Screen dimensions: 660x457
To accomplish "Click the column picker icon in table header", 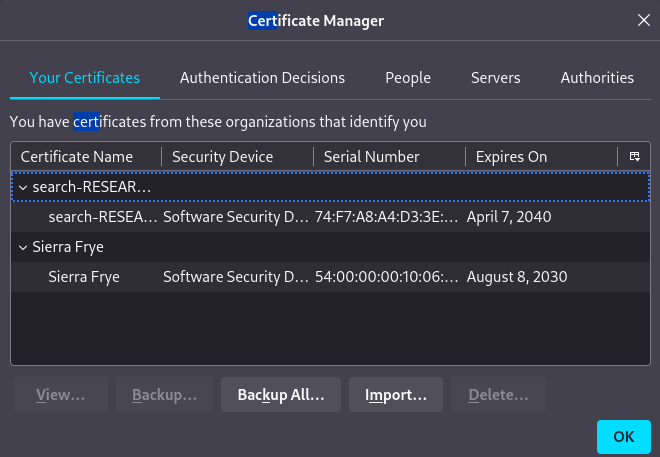I will click(x=634, y=157).
